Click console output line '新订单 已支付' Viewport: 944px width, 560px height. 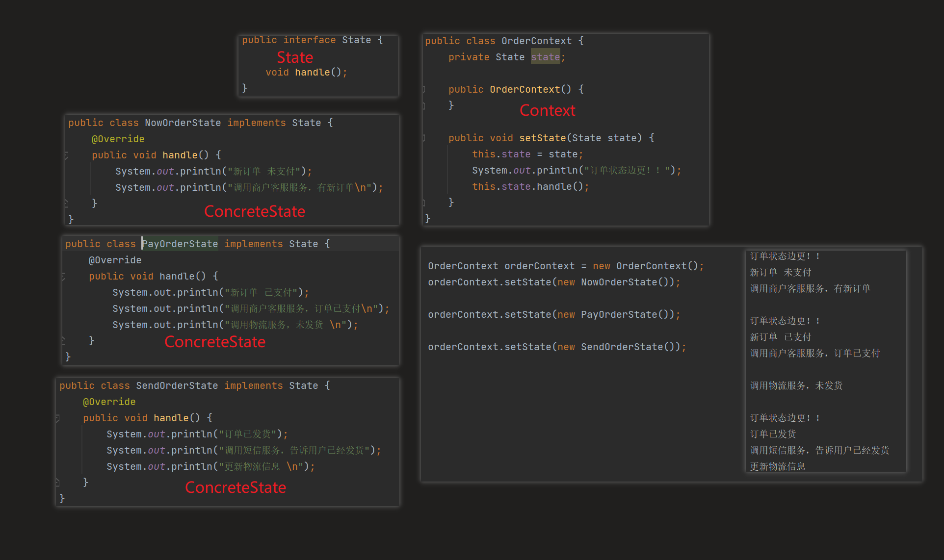click(781, 337)
